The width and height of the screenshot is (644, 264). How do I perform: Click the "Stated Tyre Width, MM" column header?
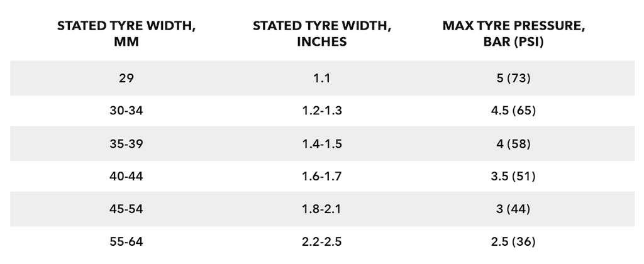[x=126, y=34]
